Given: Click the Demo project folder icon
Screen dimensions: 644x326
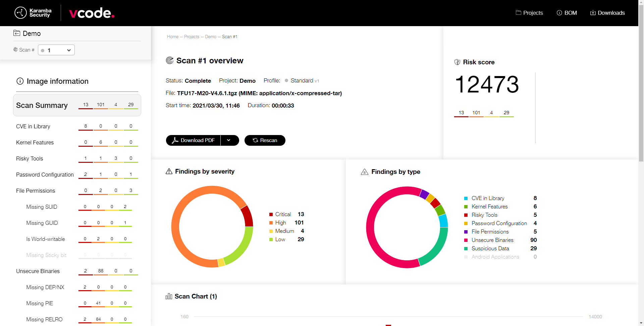Looking at the screenshot, I should coord(16,33).
